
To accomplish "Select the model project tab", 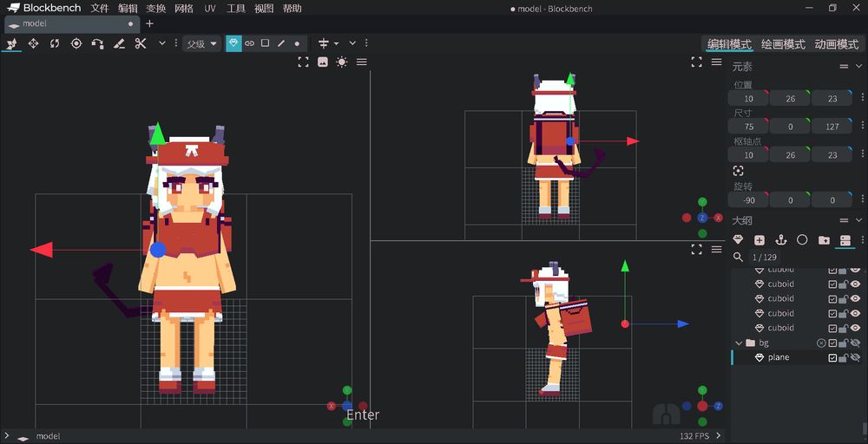I will [x=72, y=23].
